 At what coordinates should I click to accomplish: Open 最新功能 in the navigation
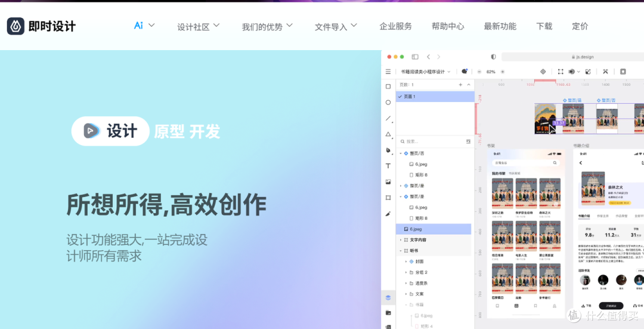500,26
